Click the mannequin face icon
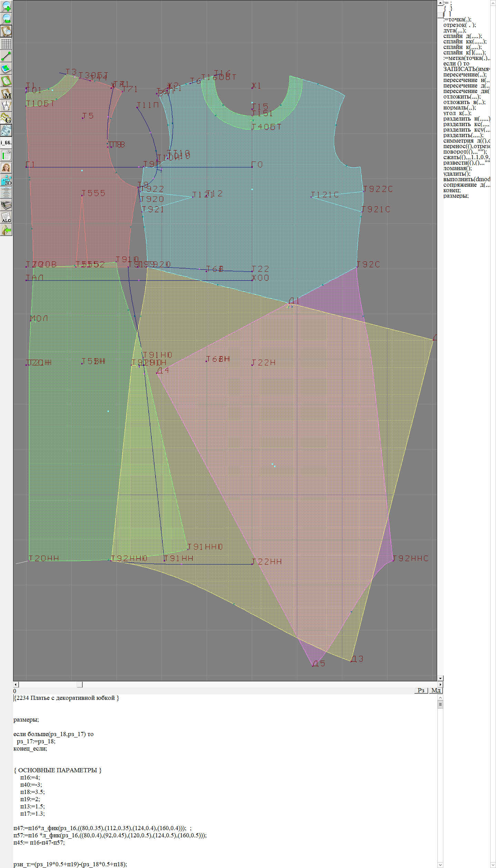The width and height of the screenshot is (496, 868). (x=6, y=168)
